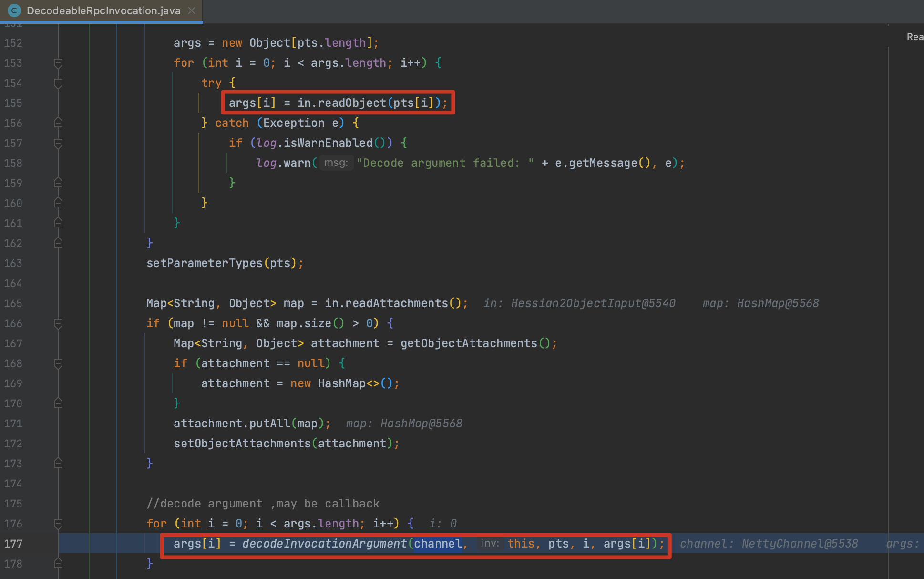This screenshot has width=924, height=579.
Task: Click fold end marker at line 178
Action: [58, 564]
